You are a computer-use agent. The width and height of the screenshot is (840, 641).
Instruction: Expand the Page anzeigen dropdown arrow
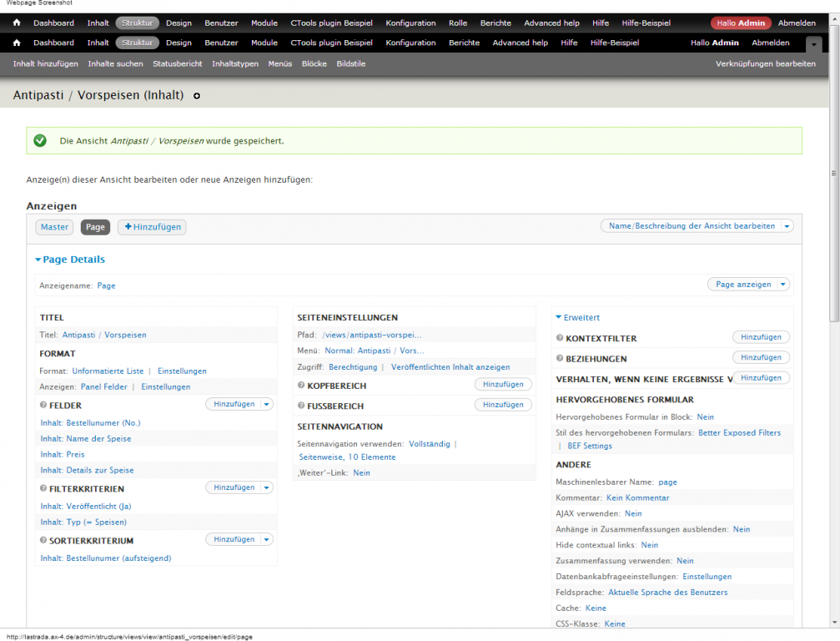click(782, 284)
